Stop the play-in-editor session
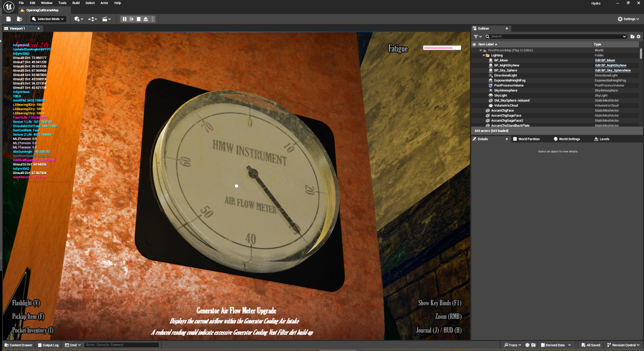Screen dimensions: 644x351 click(139, 19)
